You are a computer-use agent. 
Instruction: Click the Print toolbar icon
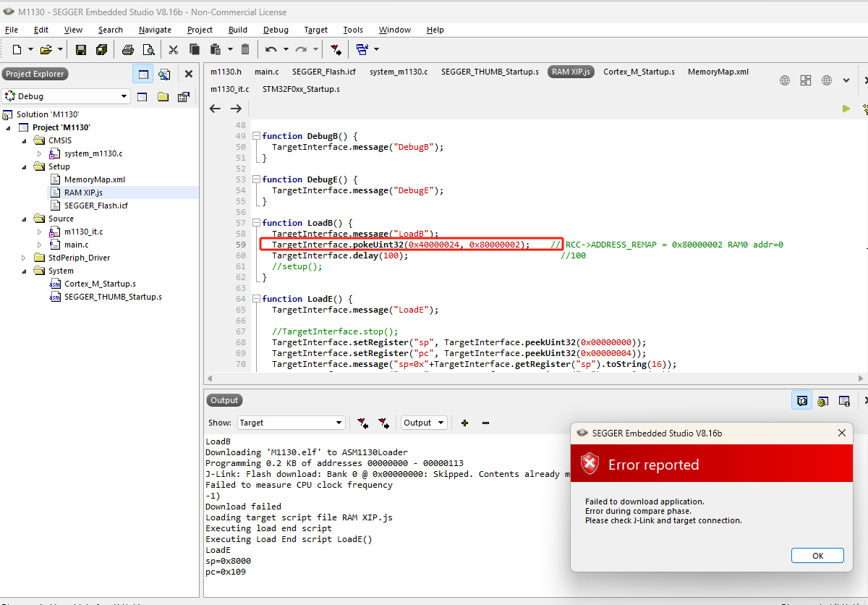[128, 49]
